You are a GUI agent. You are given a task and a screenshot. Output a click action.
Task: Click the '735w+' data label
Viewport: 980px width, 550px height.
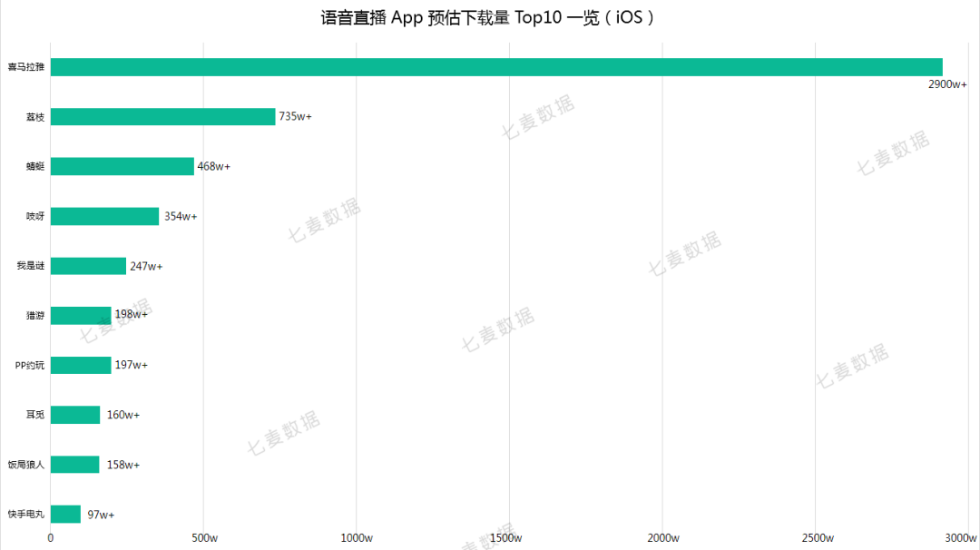(295, 116)
